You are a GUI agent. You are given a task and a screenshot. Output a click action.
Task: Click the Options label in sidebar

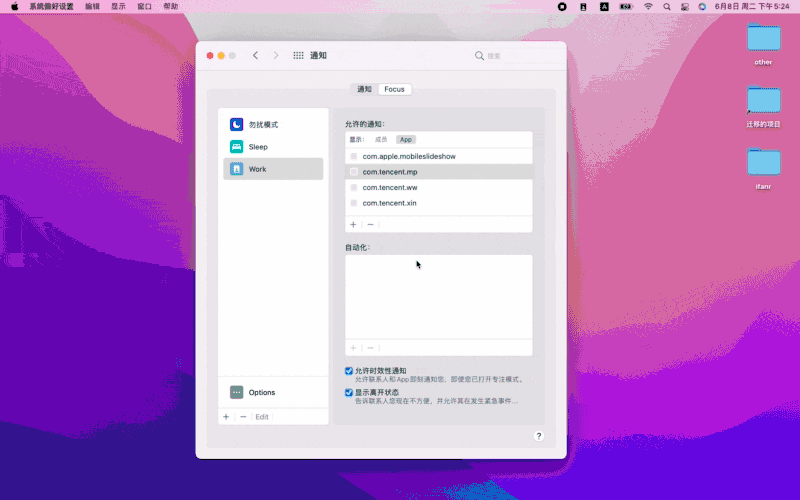click(262, 392)
